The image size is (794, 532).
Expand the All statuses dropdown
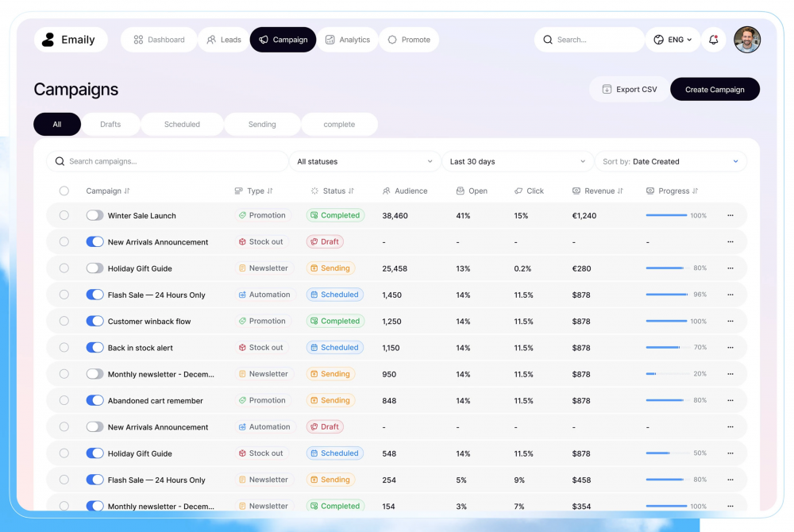click(x=364, y=161)
